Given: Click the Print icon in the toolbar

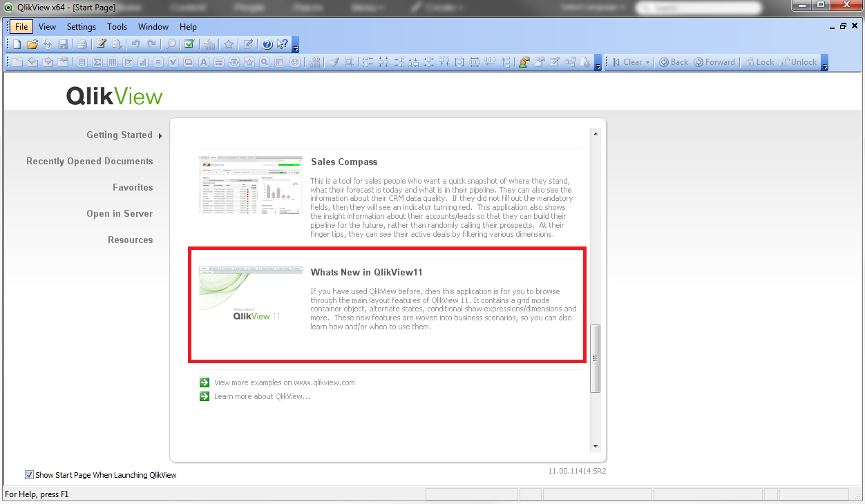Looking at the screenshot, I should [82, 44].
